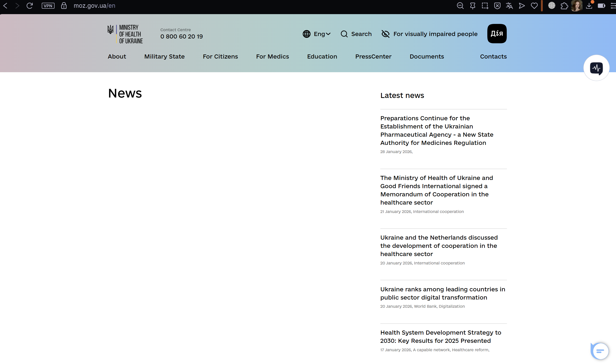This screenshot has height=364, width=616.
Task: Open the browser downloads icon
Action: [x=589, y=6]
